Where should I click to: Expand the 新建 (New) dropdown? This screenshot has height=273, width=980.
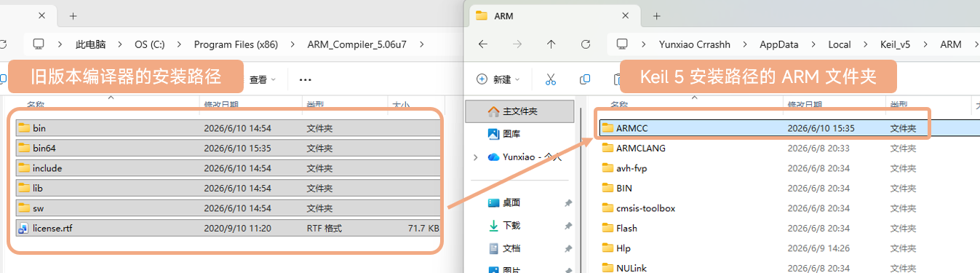coord(498,79)
